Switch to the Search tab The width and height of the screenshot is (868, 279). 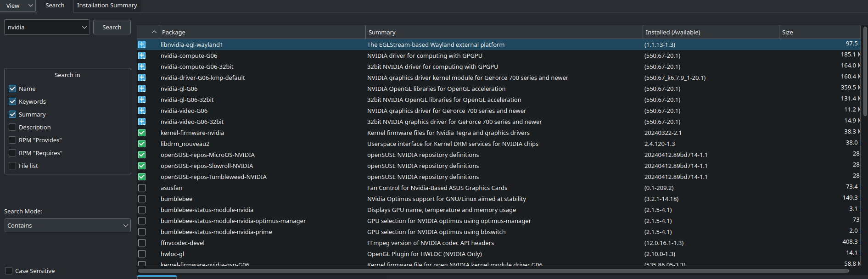[55, 6]
